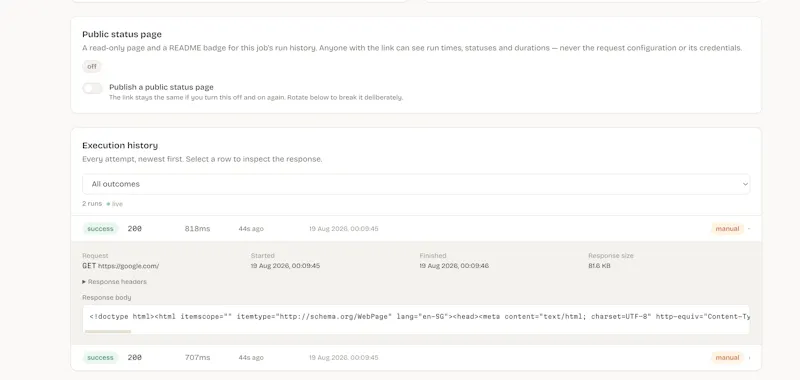
Task: Open the All outcomes filter dropdown
Action: (416, 184)
